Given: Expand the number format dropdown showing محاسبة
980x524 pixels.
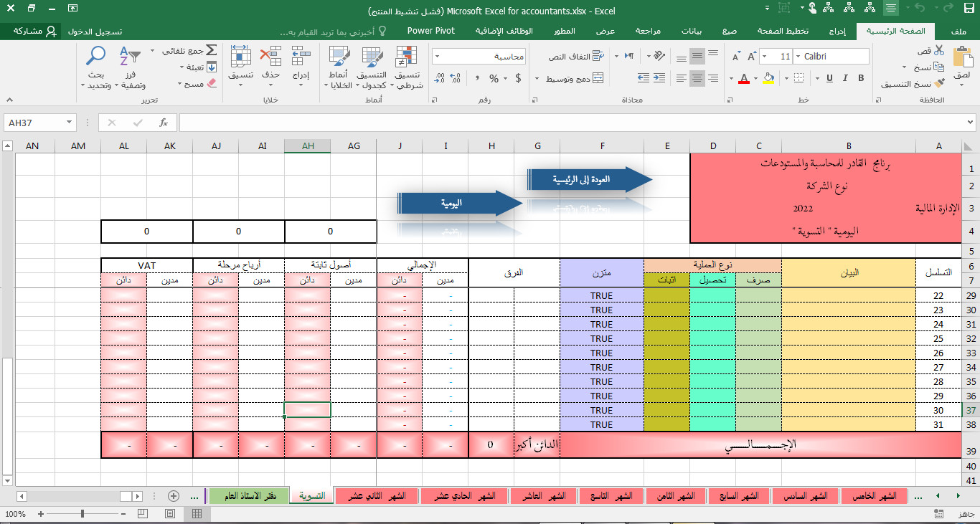Looking at the screenshot, I should (x=438, y=56).
